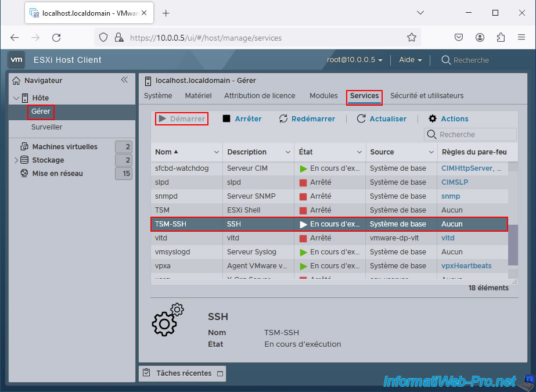
Task: Open Machines virtuelles in navigator
Action: 64,147
